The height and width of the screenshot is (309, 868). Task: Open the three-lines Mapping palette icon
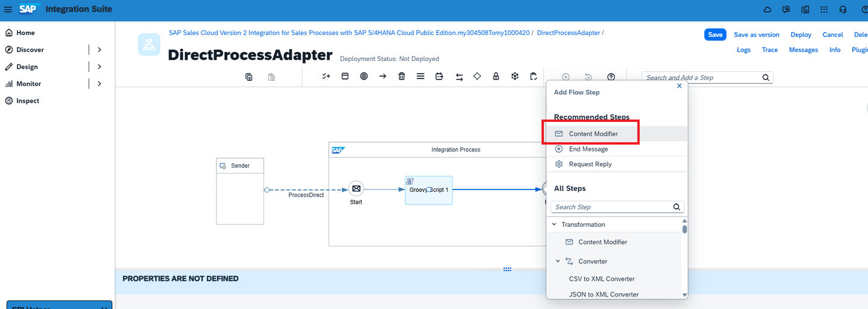(x=421, y=77)
